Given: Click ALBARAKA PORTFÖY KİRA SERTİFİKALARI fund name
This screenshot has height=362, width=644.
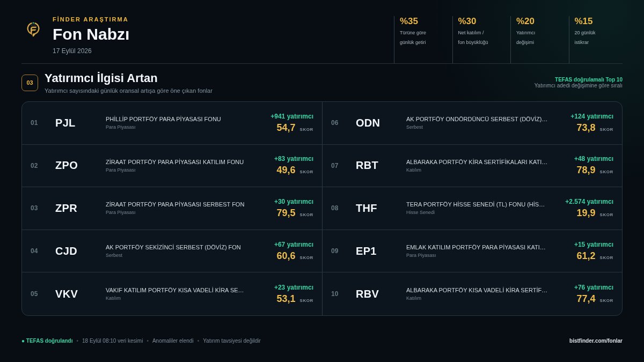Looking at the screenshot, I should [x=477, y=162].
